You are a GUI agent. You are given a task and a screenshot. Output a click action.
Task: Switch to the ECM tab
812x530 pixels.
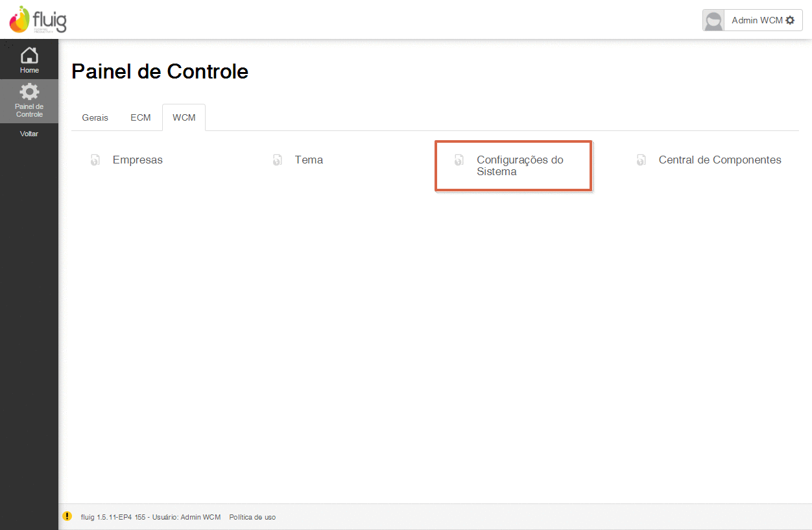point(141,117)
